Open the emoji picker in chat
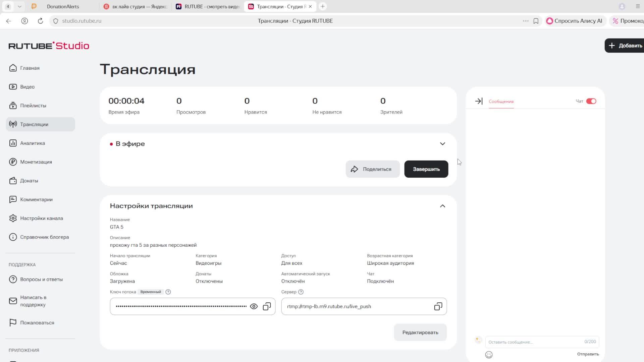644x362 pixels. point(489,355)
